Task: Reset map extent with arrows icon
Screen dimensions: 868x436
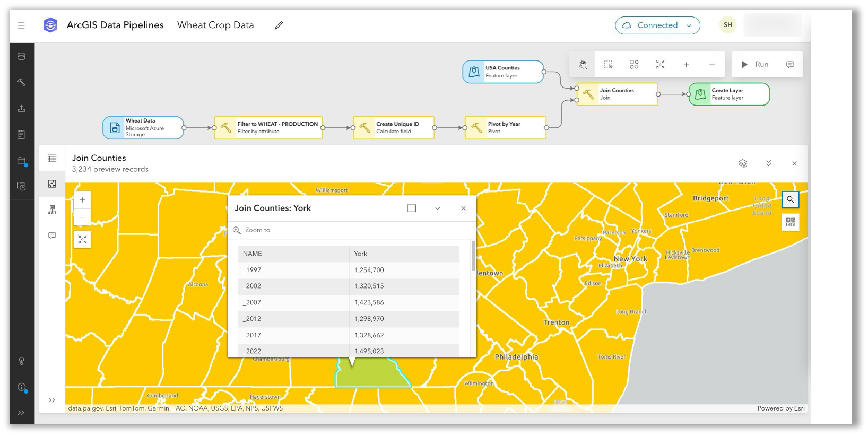Action: (x=82, y=240)
